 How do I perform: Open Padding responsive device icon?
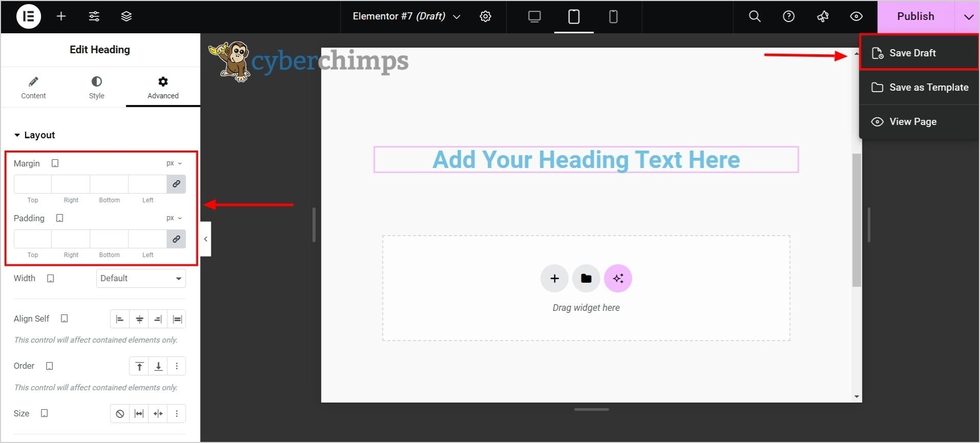59,218
